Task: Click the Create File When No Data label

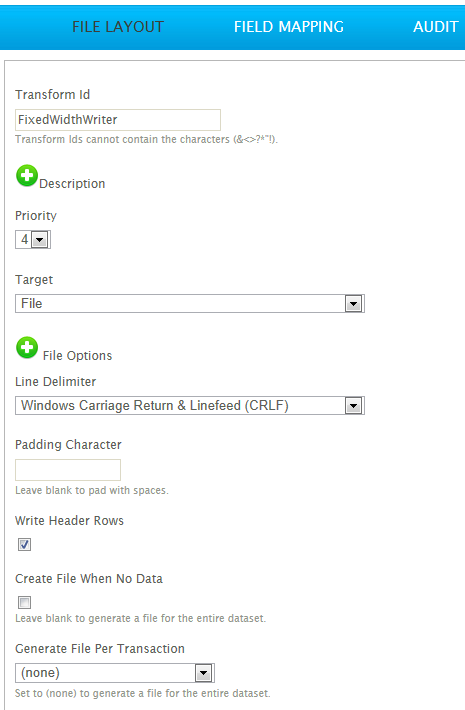Action: (89, 579)
